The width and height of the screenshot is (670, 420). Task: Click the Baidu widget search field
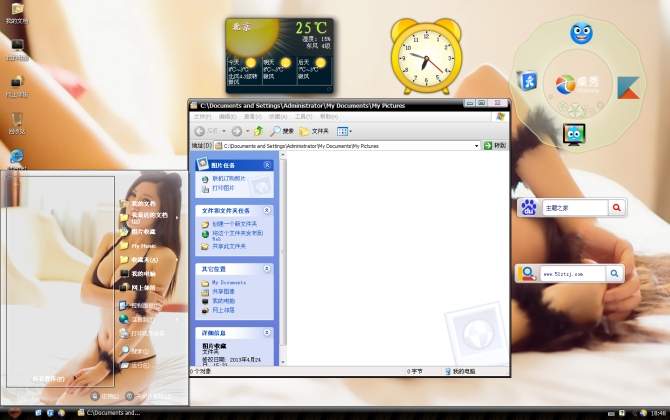(x=575, y=208)
